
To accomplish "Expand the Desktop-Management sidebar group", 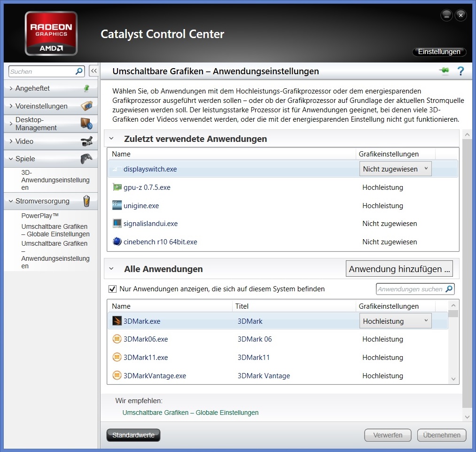I will pos(11,124).
